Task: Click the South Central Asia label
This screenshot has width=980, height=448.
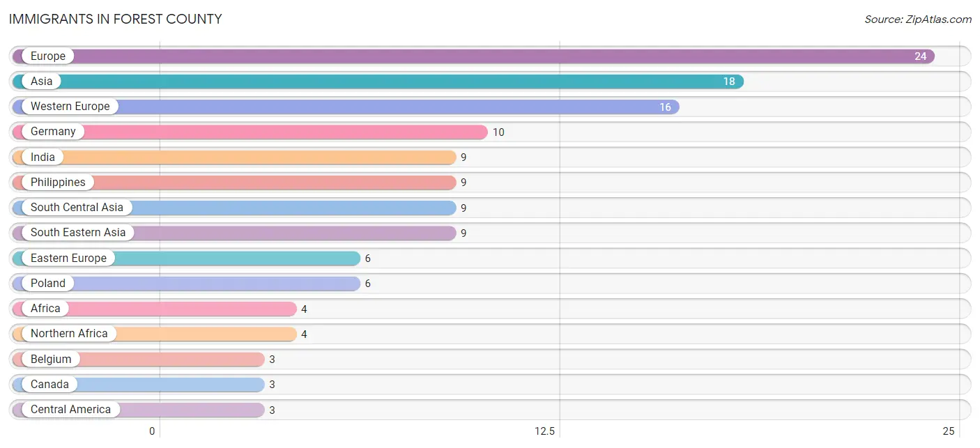Action: click(x=77, y=208)
